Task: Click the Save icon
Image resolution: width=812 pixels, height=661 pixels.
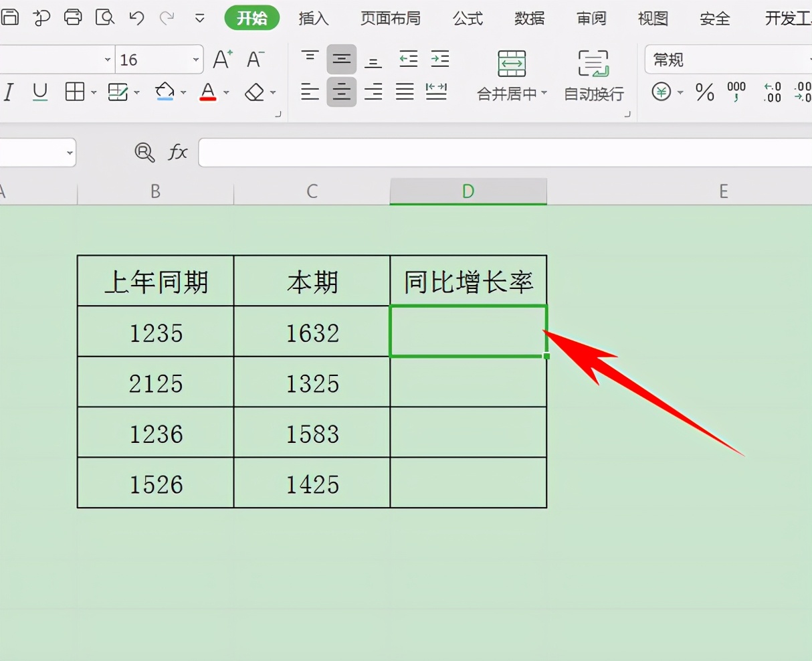Action: pyautogui.click(x=11, y=18)
